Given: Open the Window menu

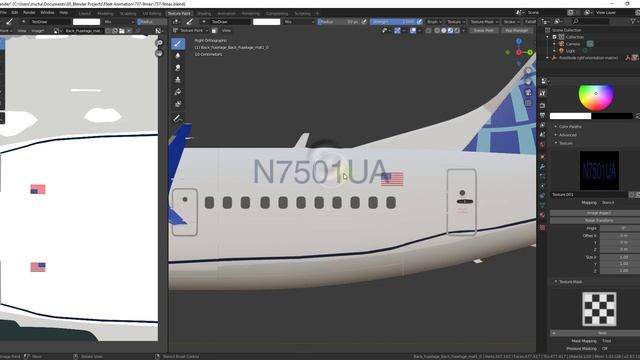Looking at the screenshot, I should coord(47,13).
